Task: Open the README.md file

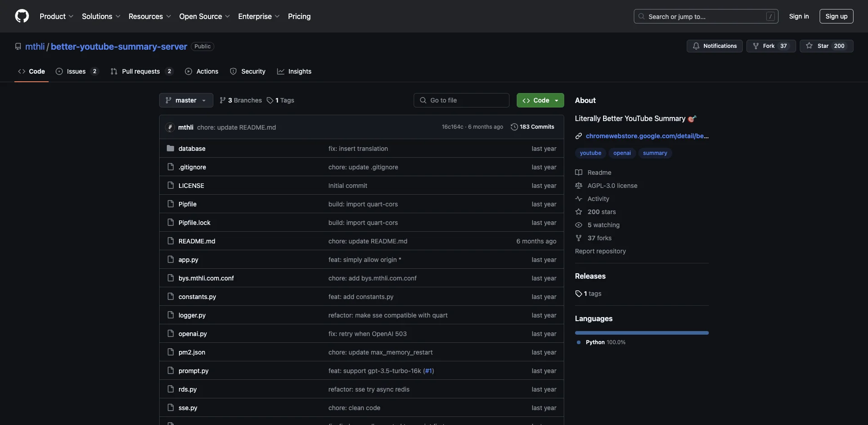Action: pyautogui.click(x=197, y=241)
